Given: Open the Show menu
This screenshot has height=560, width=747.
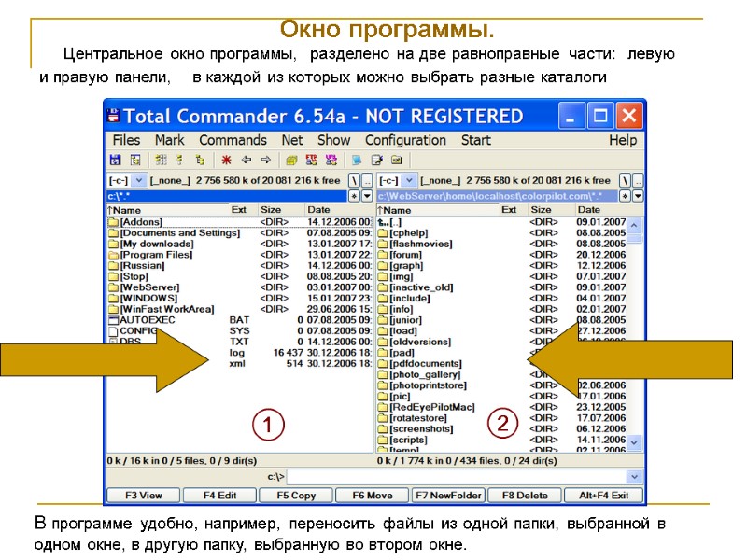Looking at the screenshot, I should [x=334, y=140].
